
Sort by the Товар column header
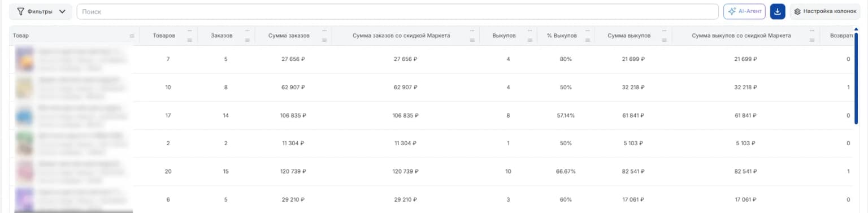tap(21, 36)
